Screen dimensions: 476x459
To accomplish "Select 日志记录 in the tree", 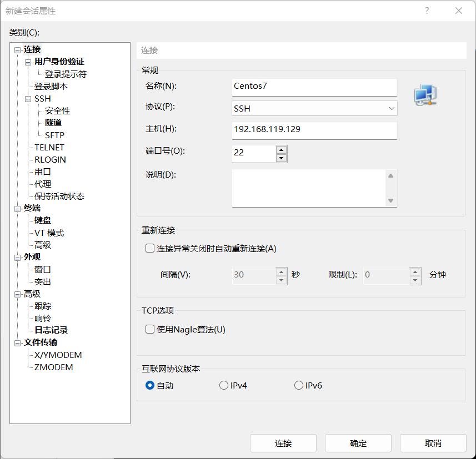I will pyautogui.click(x=51, y=330).
